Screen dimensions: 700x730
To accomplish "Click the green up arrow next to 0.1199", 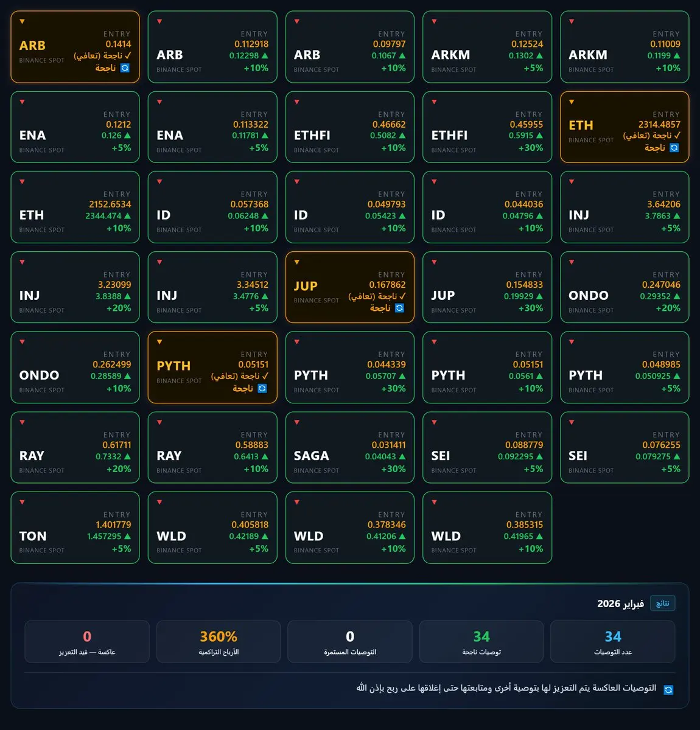I will pos(677,55).
